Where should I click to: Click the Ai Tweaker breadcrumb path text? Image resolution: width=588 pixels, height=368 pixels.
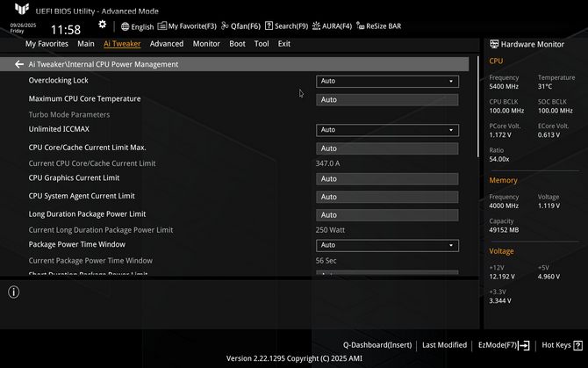point(104,64)
